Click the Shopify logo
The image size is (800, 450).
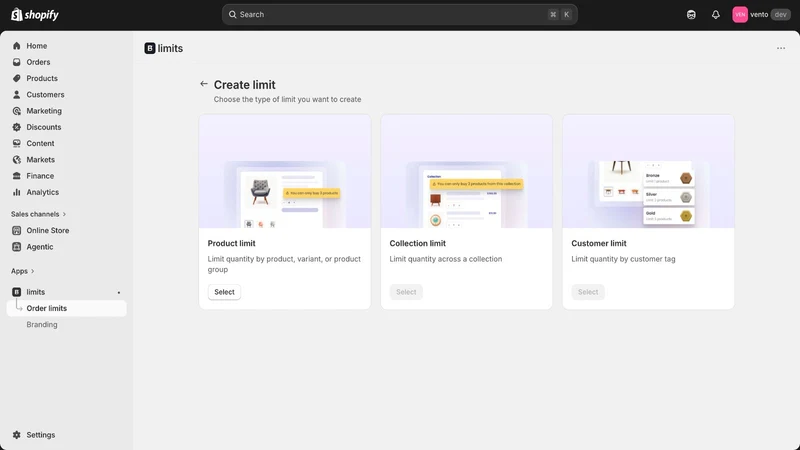(35, 15)
